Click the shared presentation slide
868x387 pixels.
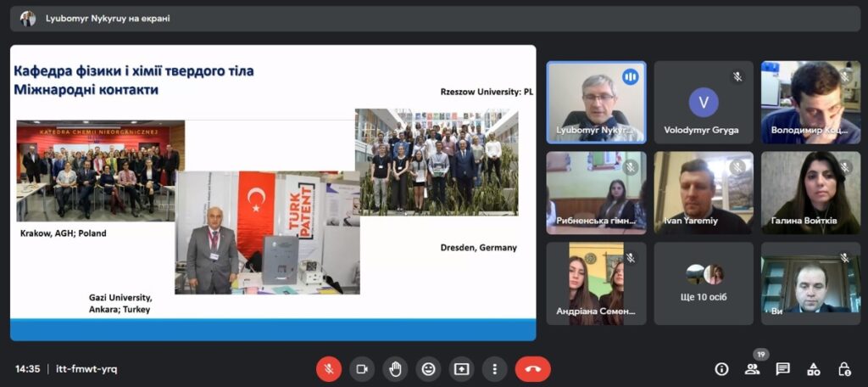tap(273, 193)
